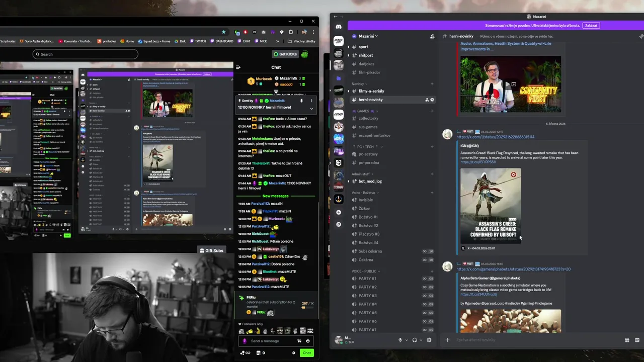Open IGN tweet x.com link
The image size is (644, 362).
coord(495,137)
